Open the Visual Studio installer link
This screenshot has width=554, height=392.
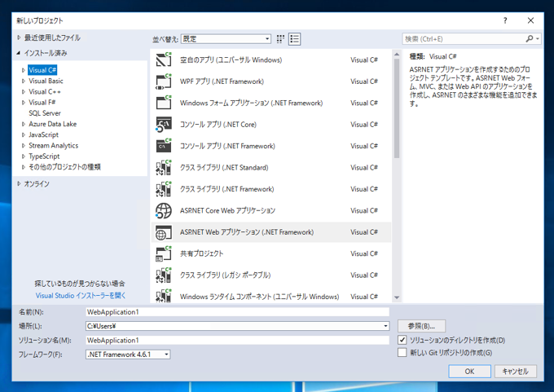click(81, 295)
